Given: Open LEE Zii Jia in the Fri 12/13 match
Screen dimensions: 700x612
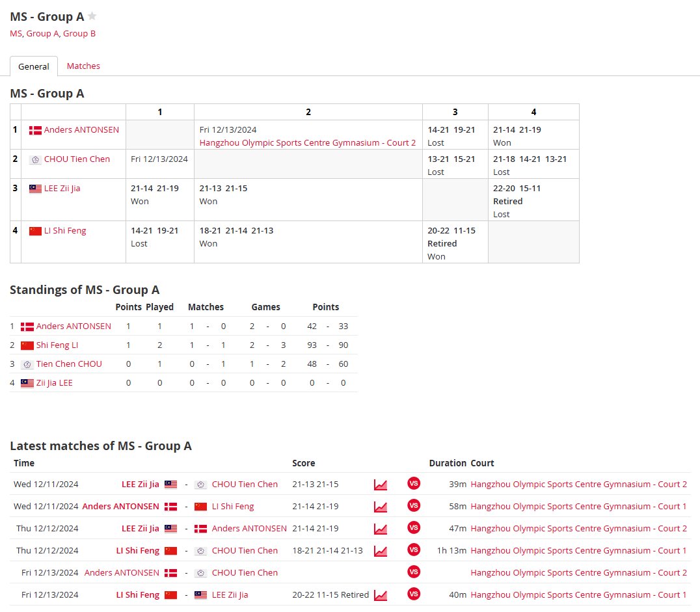Looking at the screenshot, I should pos(230,595).
